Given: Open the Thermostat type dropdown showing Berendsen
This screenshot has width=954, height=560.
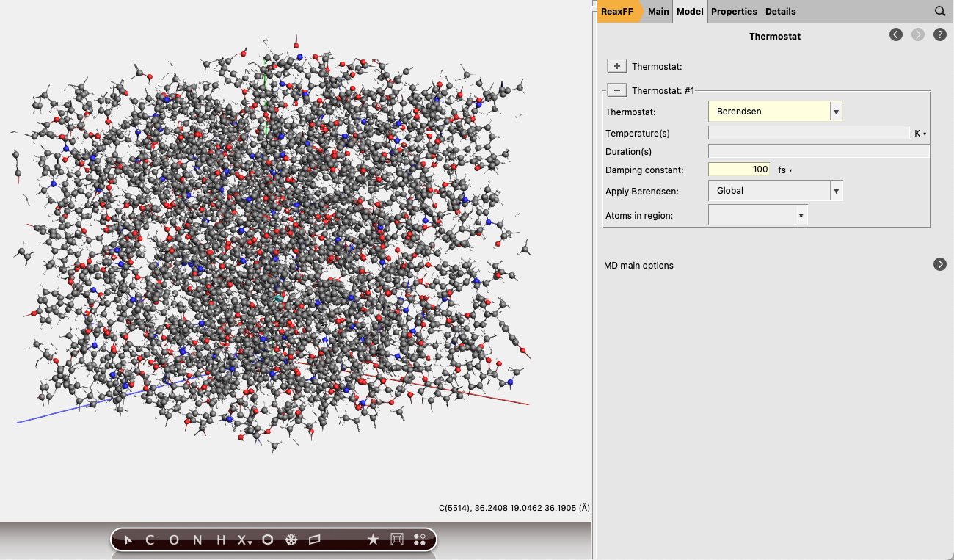Looking at the screenshot, I should 835,111.
